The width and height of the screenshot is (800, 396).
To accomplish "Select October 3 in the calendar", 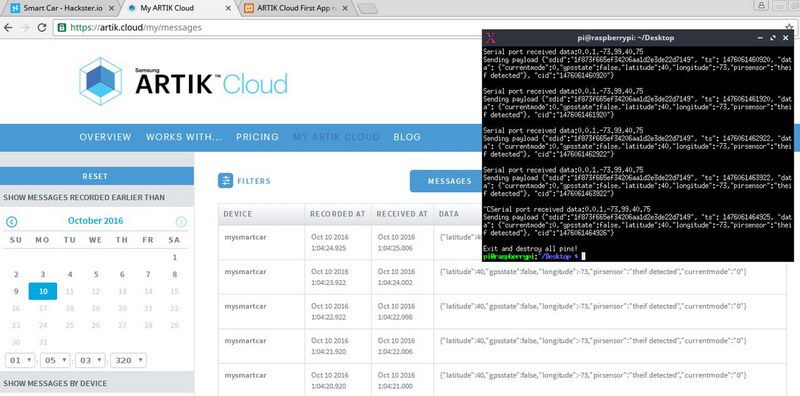I will (43, 275).
